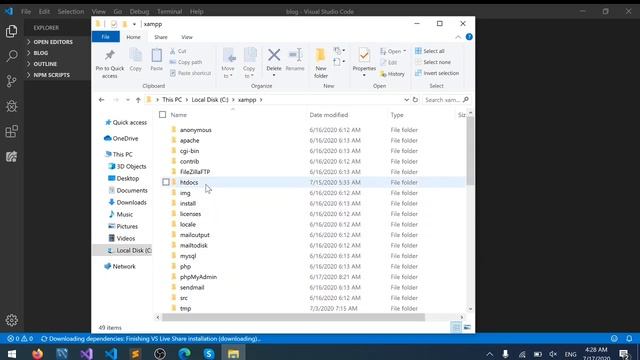Click the Cut command in Clipboard group
640x360 pixels.
coord(178,51)
